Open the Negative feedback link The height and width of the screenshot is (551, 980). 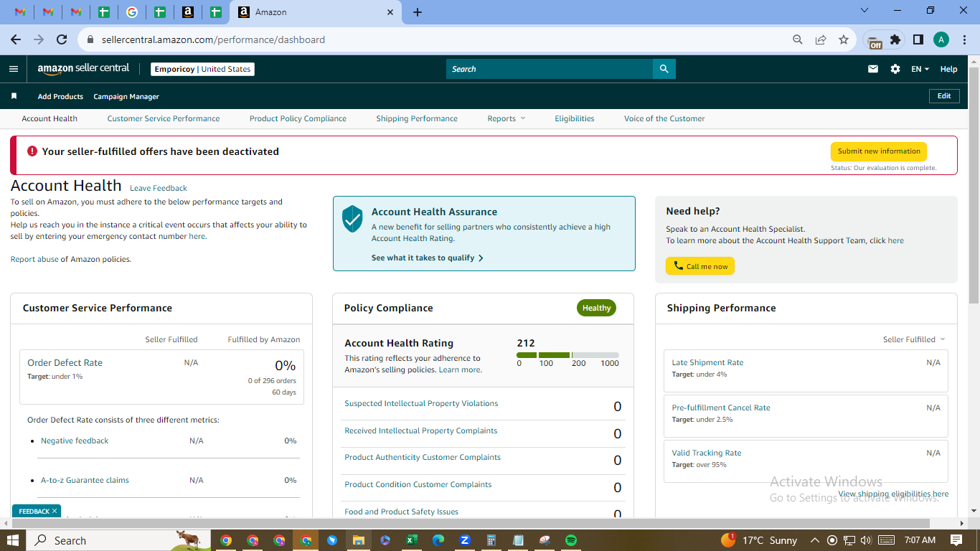click(x=75, y=441)
